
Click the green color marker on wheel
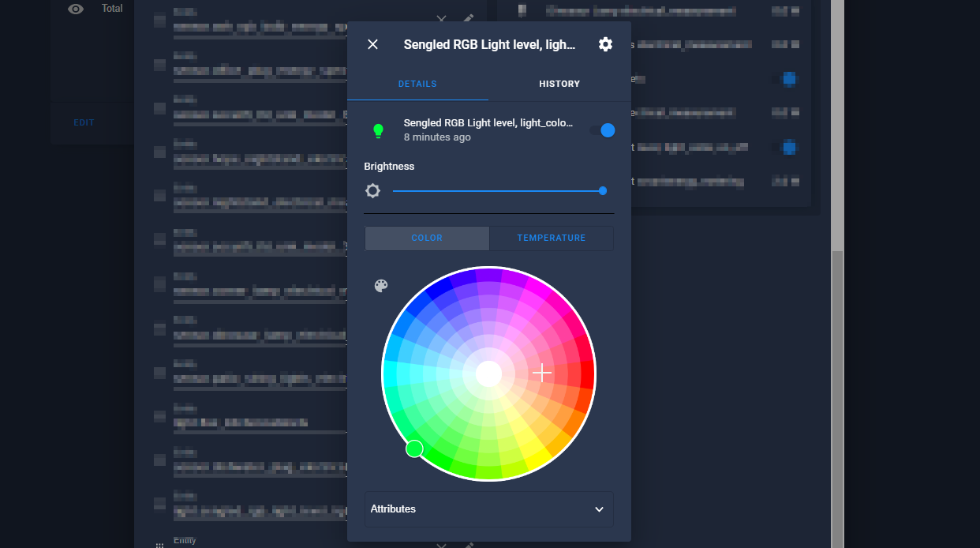[414, 449]
